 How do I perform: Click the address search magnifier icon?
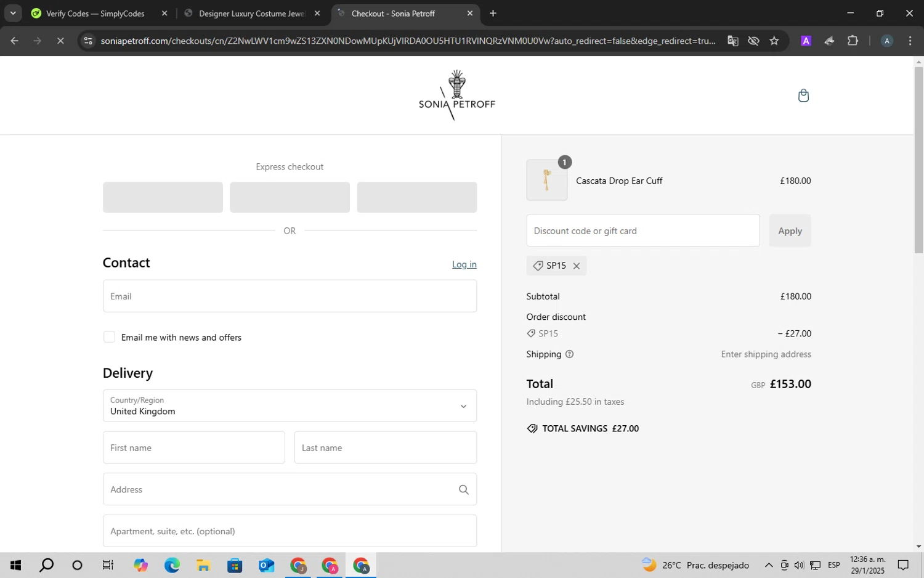click(x=464, y=490)
